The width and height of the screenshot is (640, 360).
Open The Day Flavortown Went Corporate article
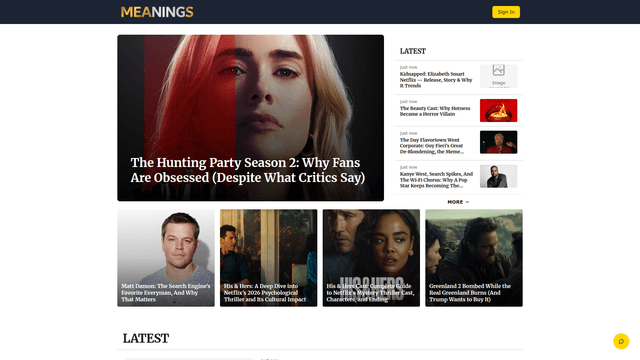click(432, 146)
